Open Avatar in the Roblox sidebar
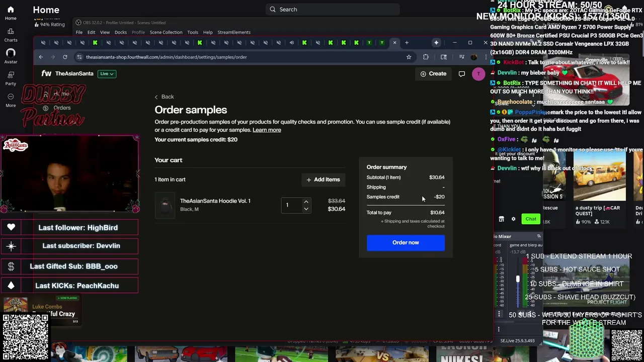 [x=11, y=56]
